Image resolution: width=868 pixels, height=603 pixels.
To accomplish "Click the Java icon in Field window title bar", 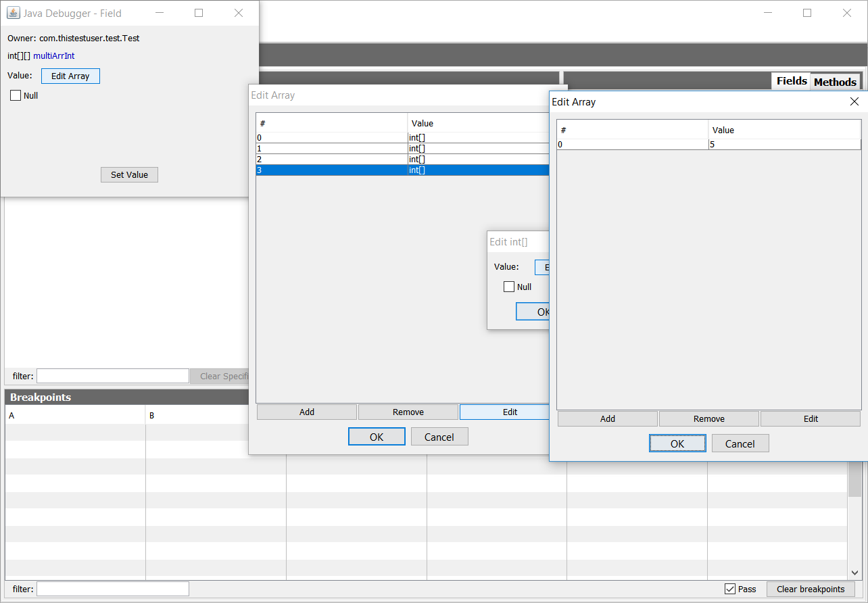I will 13,13.
